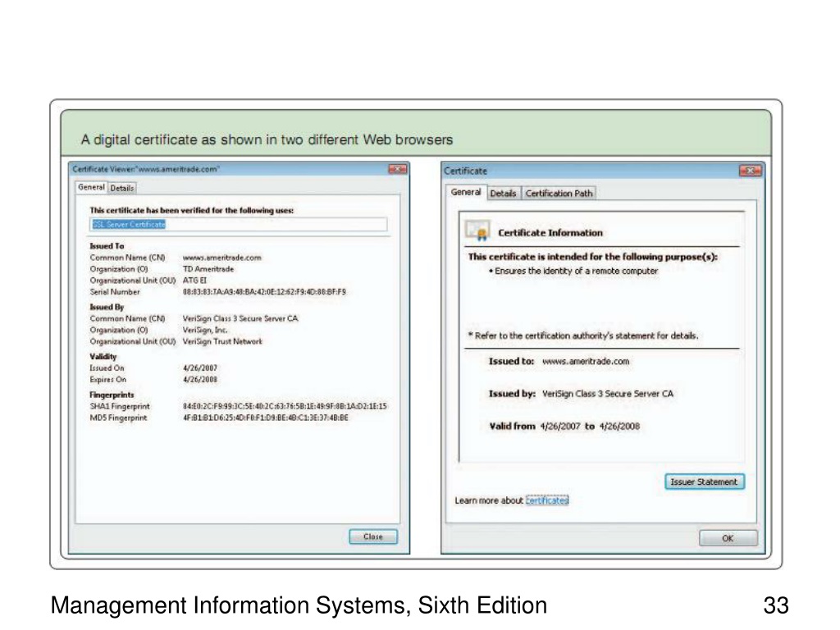Click VeriSign Class 3 Secure Server CA in Certificate Viewer

(240, 319)
